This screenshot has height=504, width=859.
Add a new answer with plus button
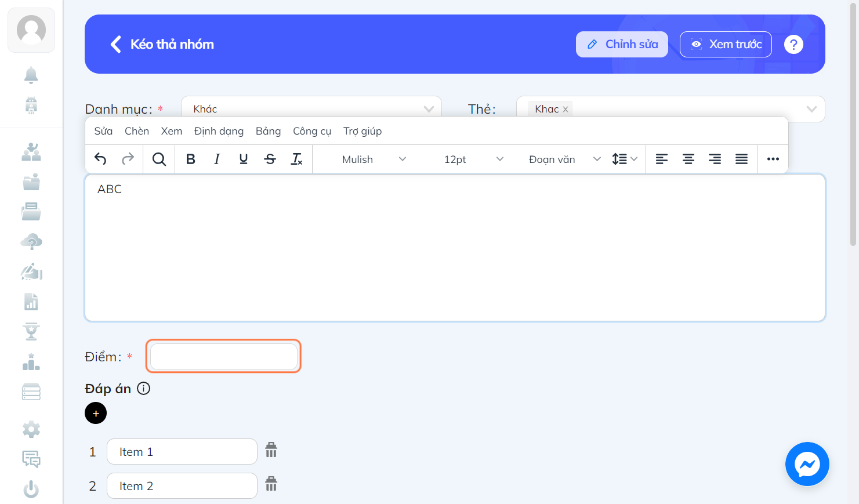click(96, 413)
